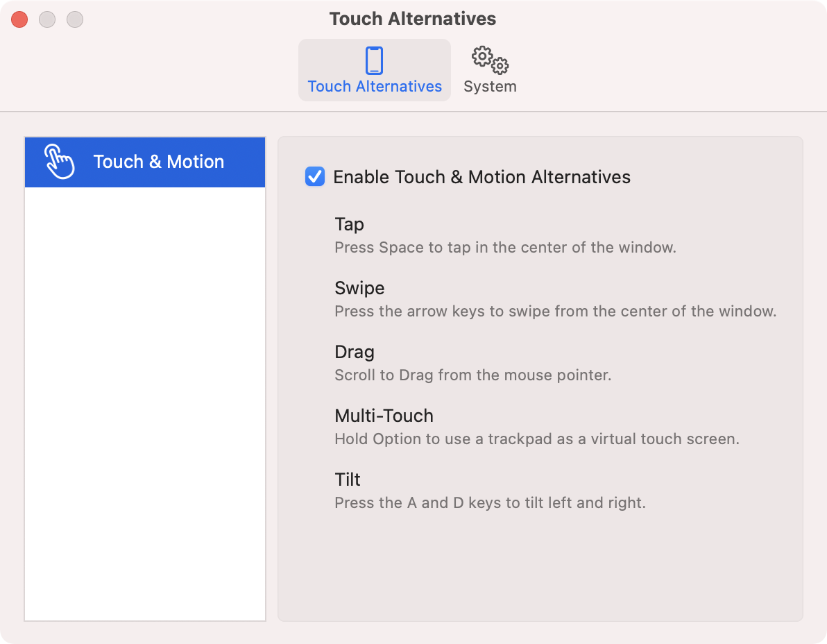Select the Touch Alternatives tab label

(375, 87)
